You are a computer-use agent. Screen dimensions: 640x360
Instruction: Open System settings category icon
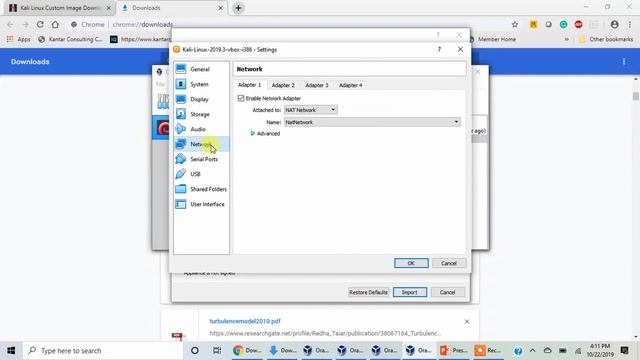point(181,84)
